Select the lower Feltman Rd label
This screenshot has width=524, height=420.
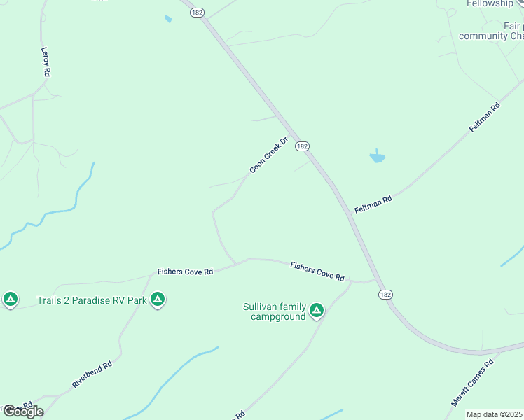(x=373, y=204)
